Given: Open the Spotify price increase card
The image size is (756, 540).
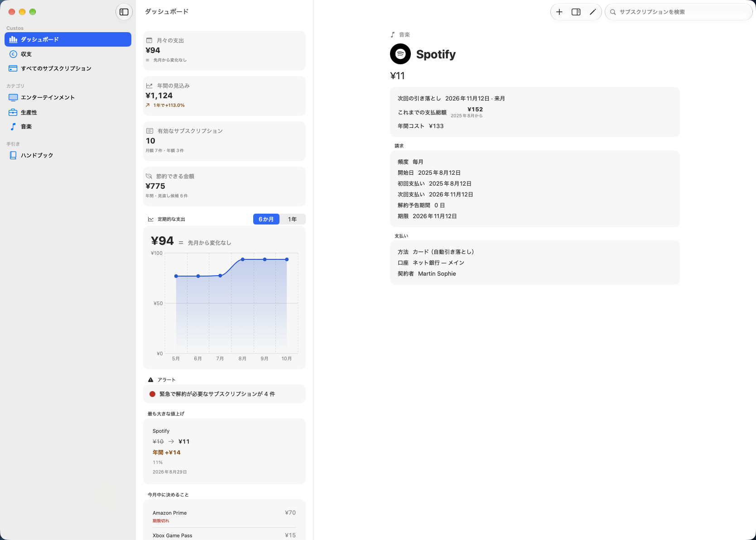Looking at the screenshot, I should [224, 451].
